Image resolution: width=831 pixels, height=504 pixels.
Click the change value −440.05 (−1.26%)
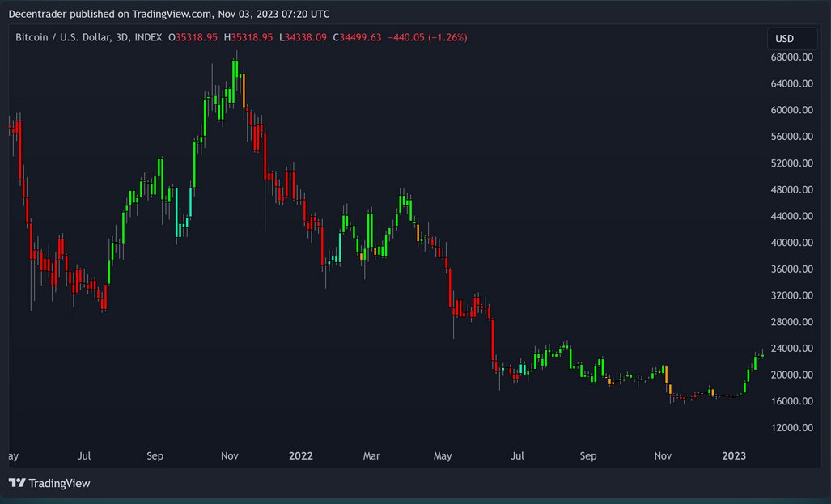pos(427,38)
